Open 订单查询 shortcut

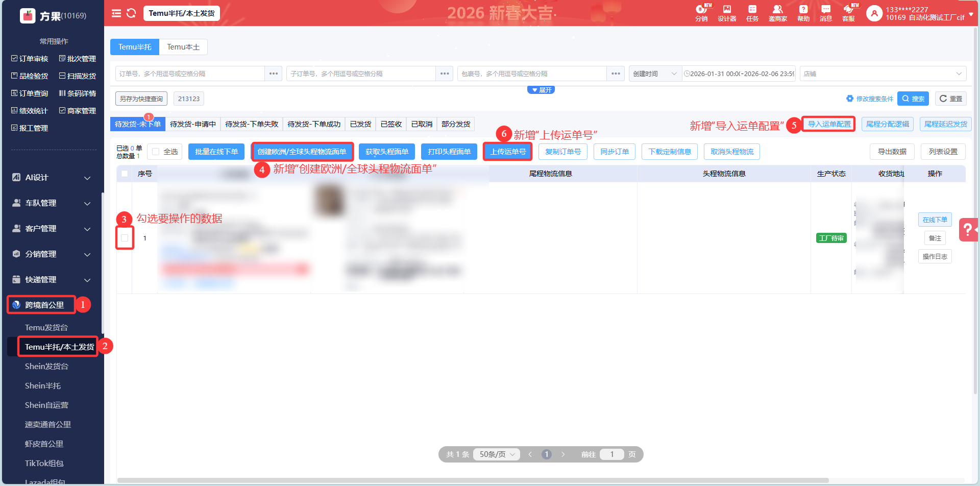30,93
